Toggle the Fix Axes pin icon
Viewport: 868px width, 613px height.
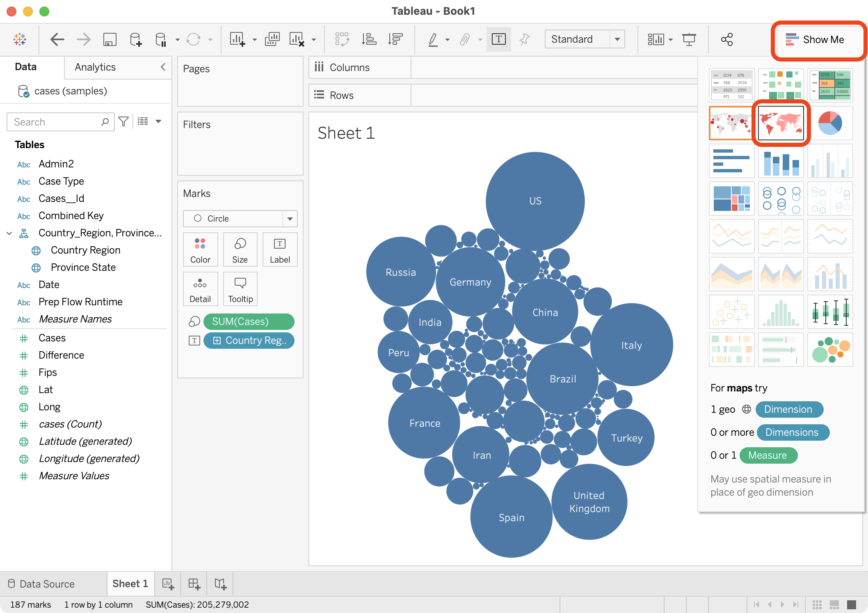click(x=524, y=39)
